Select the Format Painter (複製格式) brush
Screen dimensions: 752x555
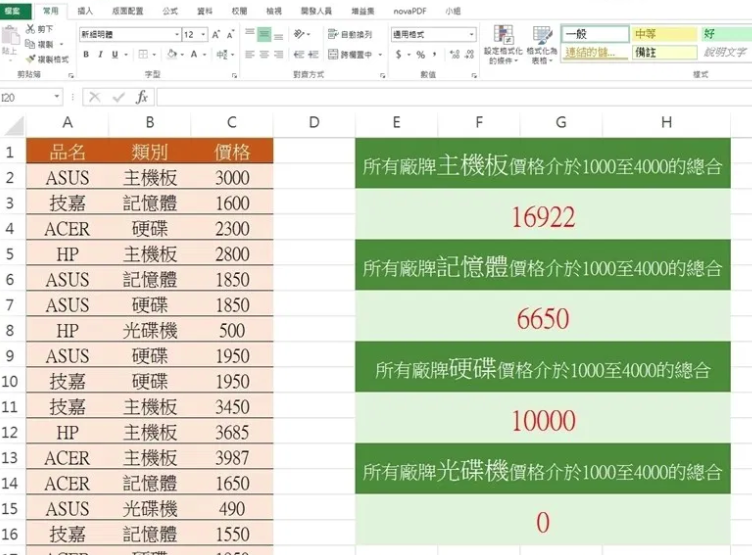coord(31,59)
